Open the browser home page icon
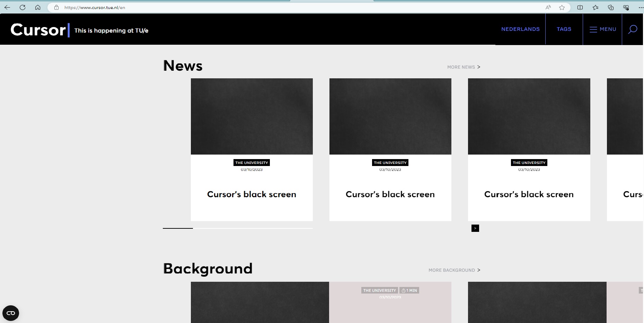This screenshot has height=323, width=644. point(38,7)
